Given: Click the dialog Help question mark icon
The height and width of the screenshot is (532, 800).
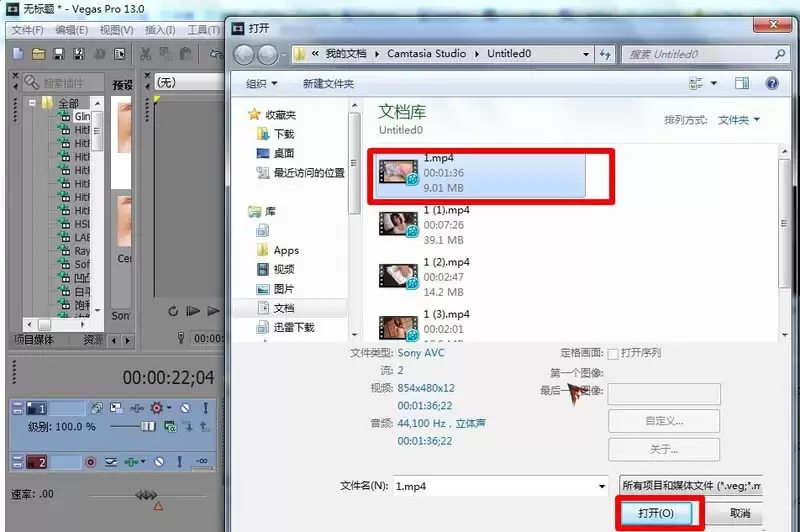Looking at the screenshot, I should 772,83.
